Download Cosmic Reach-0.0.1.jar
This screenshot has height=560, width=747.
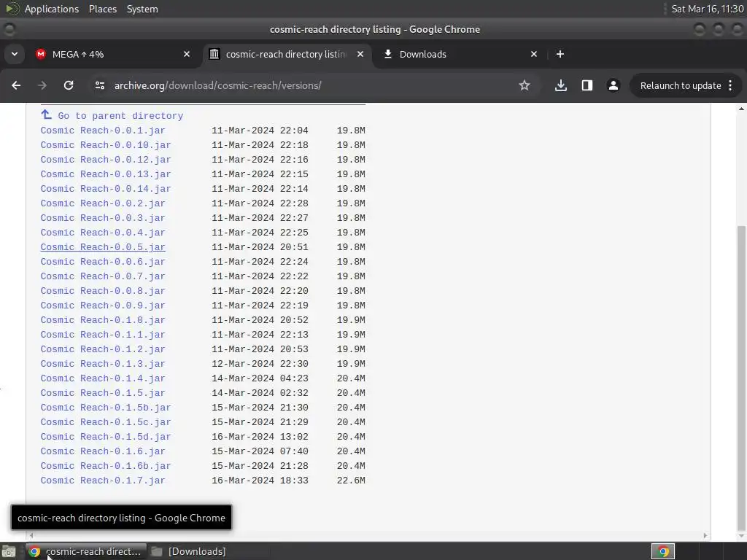(x=102, y=131)
